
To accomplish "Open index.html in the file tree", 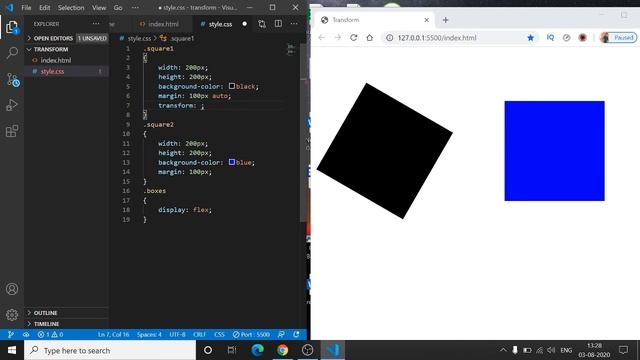I will pos(56,60).
